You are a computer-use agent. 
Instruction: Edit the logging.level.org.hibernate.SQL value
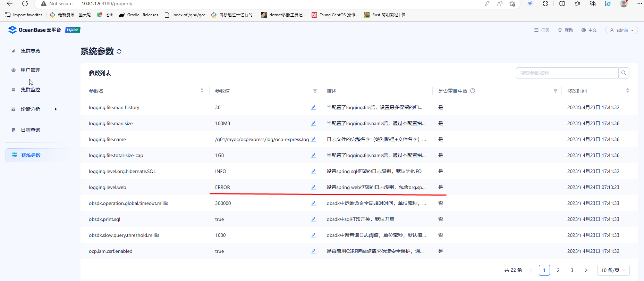pos(313,171)
